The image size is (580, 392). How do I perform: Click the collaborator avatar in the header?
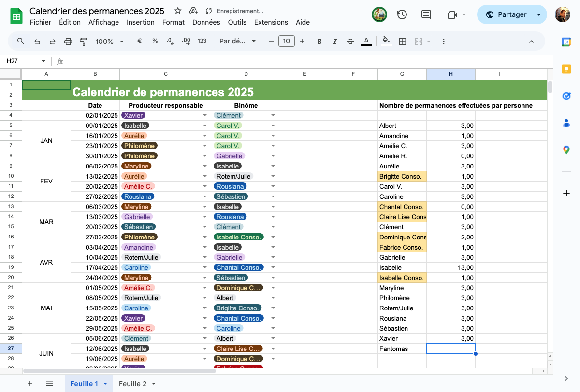tap(379, 14)
